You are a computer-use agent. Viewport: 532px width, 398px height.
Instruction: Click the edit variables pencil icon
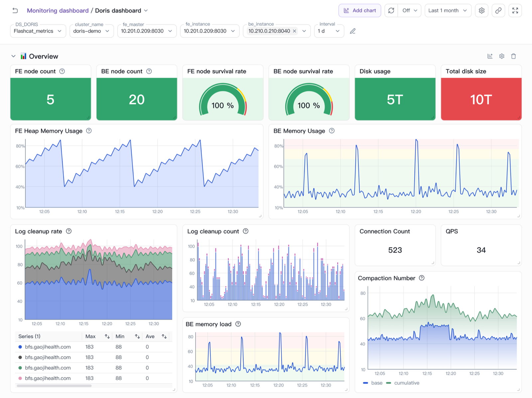pos(353,31)
